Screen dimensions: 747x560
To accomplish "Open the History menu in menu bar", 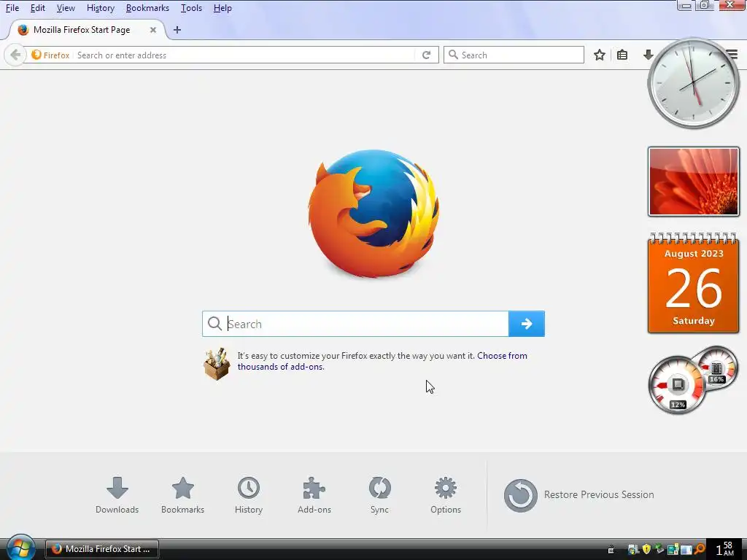I will click(x=101, y=8).
